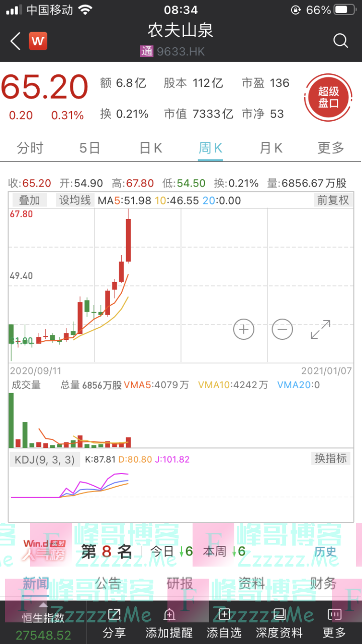Open the red Wind logo icon
The width and height of the screenshot is (362, 644).
pyautogui.click(x=38, y=41)
